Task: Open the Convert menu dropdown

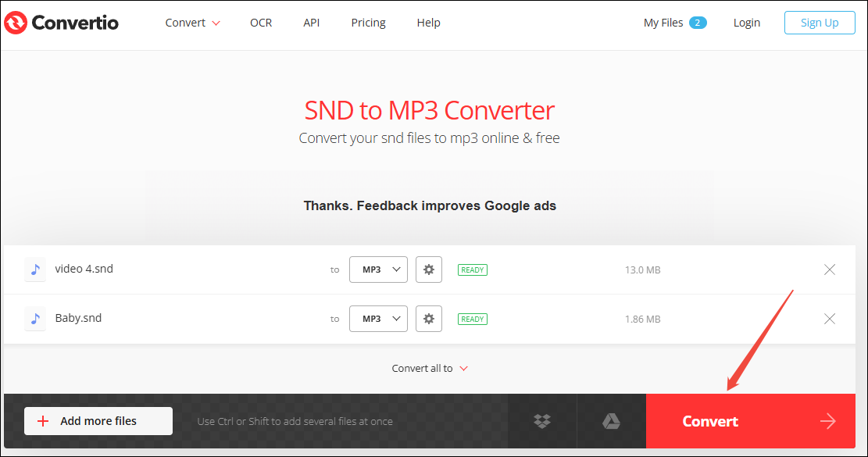Action: [193, 23]
